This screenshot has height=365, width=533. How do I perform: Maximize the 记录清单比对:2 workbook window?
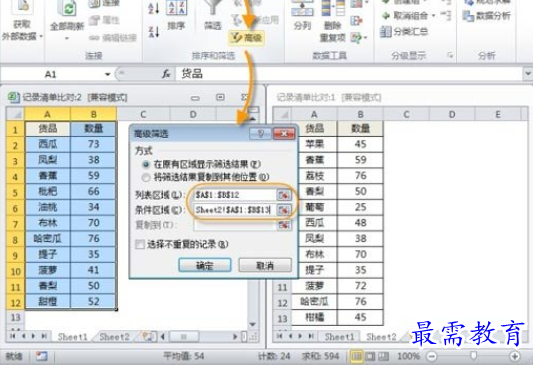pos(220,98)
